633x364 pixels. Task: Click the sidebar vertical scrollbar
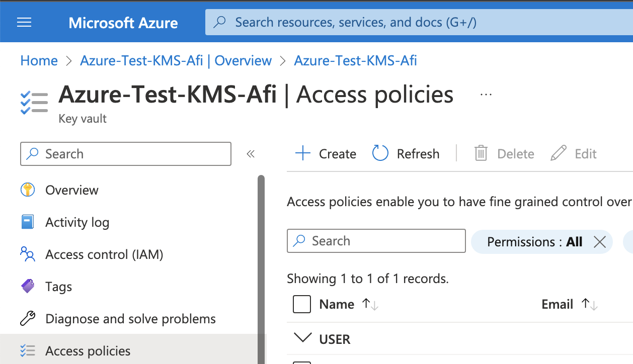click(261, 269)
